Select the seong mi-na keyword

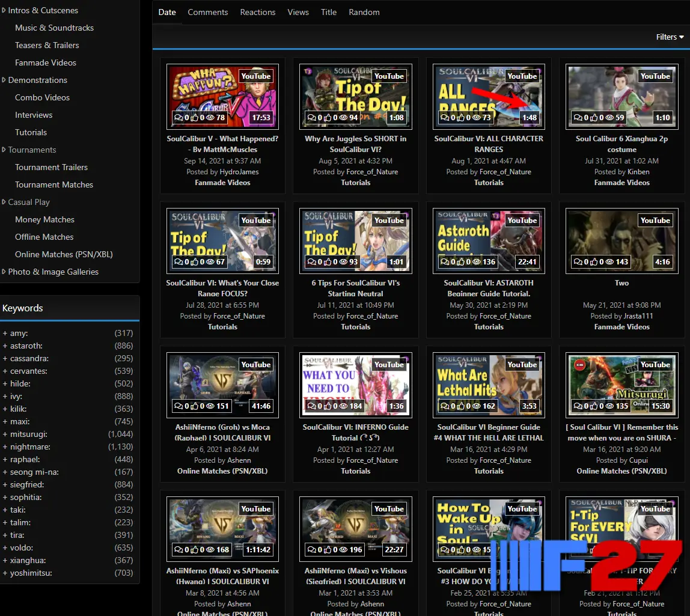click(34, 472)
